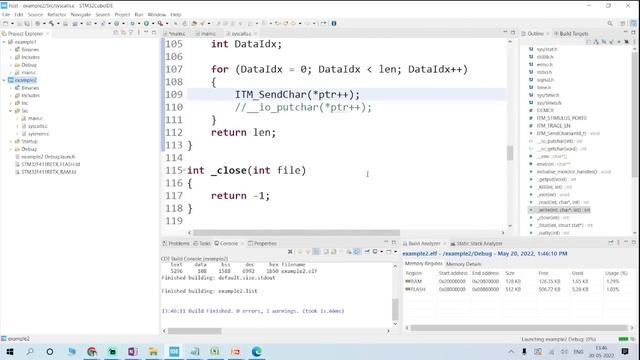Click the Windows Start button

[x=9, y=351]
